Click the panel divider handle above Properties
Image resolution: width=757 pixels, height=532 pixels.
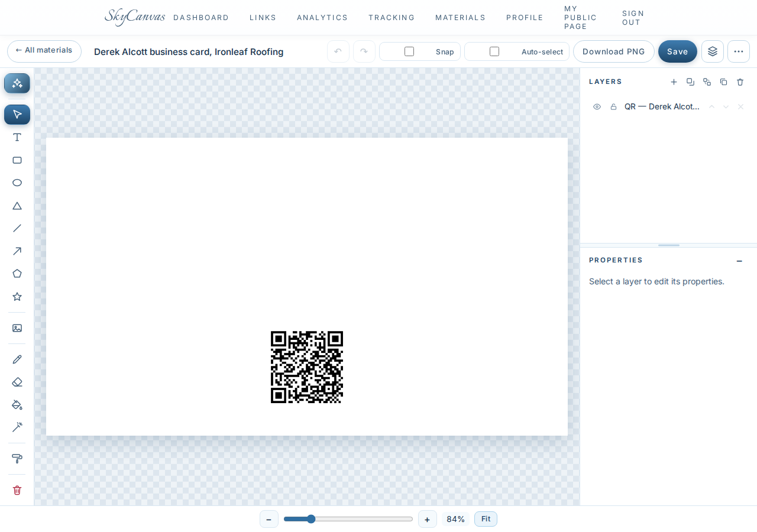coord(669,245)
